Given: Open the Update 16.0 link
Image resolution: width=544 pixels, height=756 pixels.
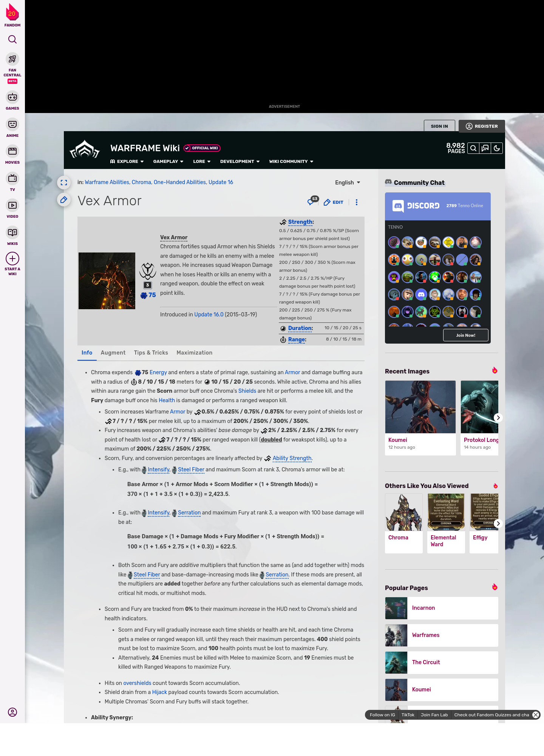Looking at the screenshot, I should click(209, 314).
